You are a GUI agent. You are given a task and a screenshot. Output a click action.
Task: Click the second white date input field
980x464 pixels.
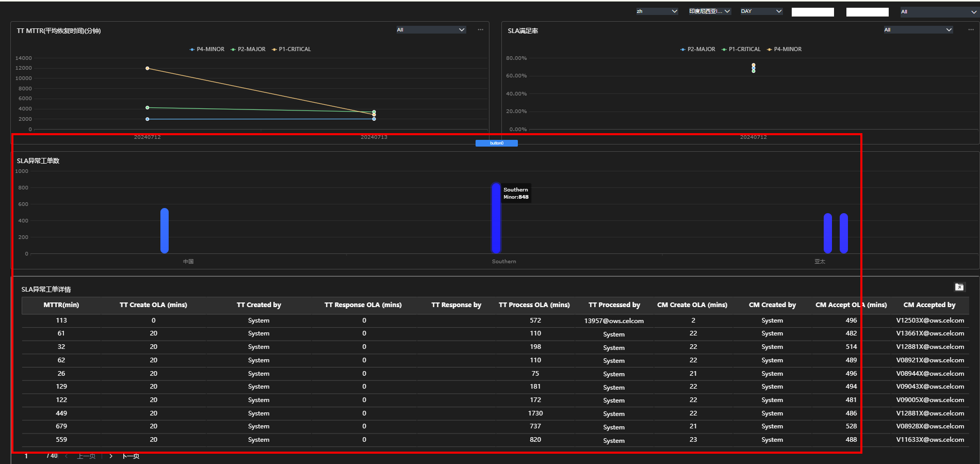coord(868,12)
